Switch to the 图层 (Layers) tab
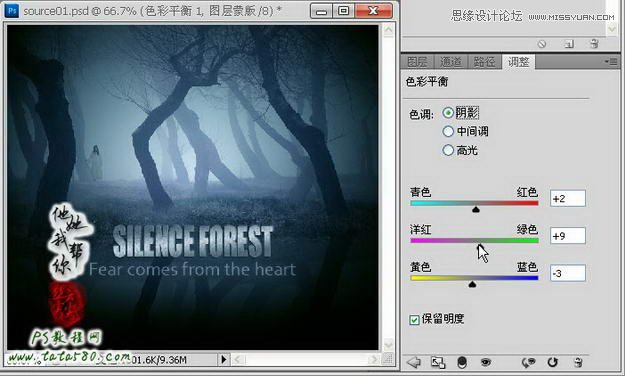This screenshot has width=625, height=376. point(417,62)
